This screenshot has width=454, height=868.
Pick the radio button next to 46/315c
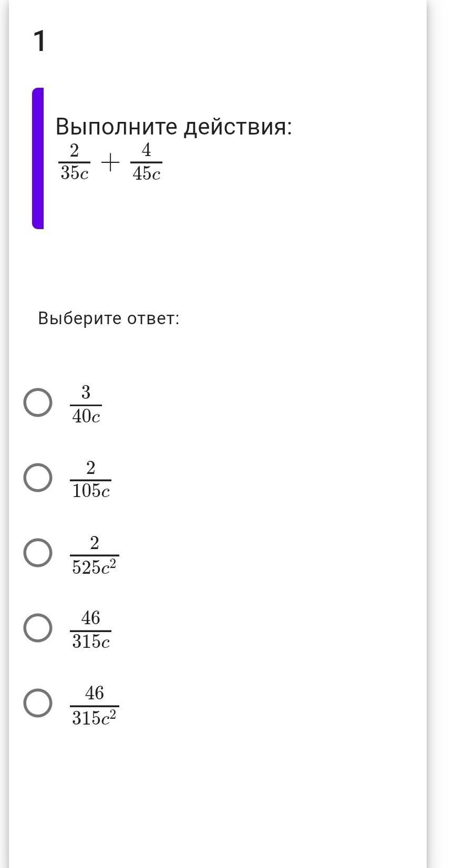click(x=38, y=628)
